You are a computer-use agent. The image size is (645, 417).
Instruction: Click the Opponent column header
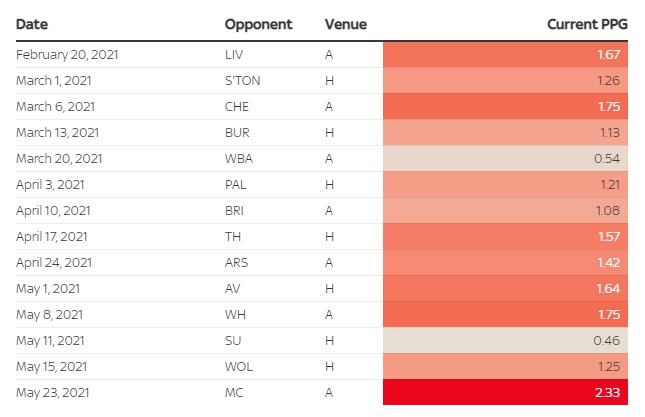pyautogui.click(x=258, y=24)
